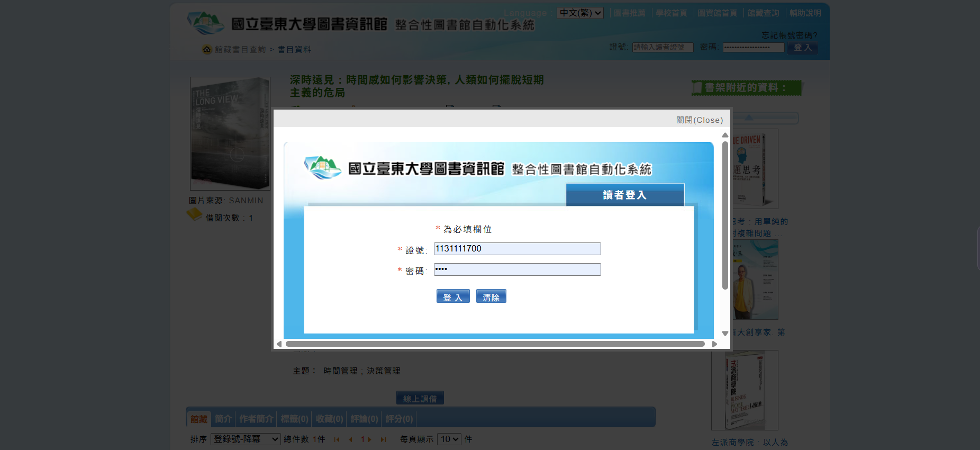Click the scroll-right arrow in the dialog
Viewport: 980px width, 450px height.
pos(714,344)
